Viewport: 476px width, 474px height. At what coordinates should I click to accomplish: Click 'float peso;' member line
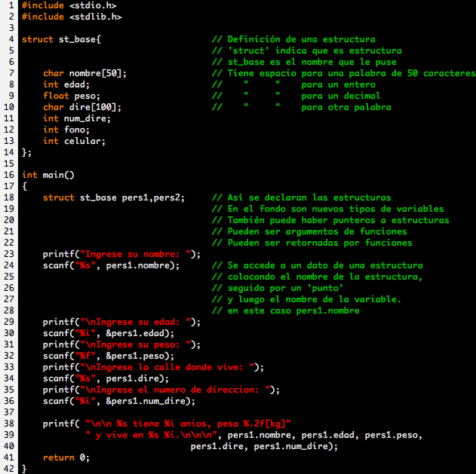[72, 96]
